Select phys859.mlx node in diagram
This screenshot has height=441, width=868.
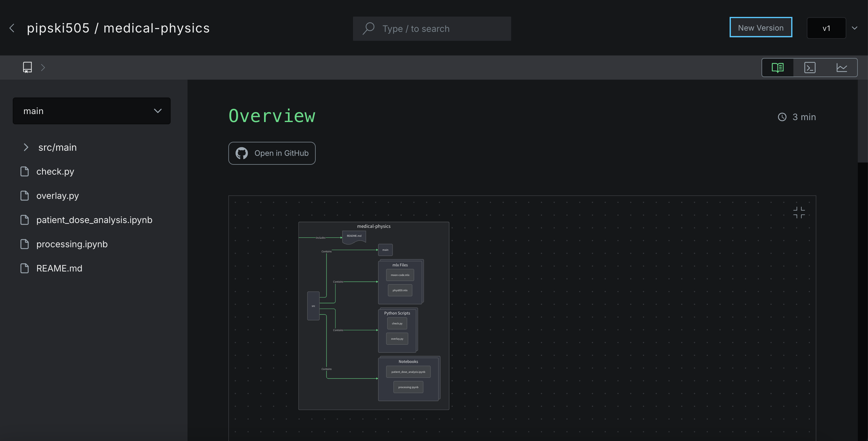(x=400, y=290)
